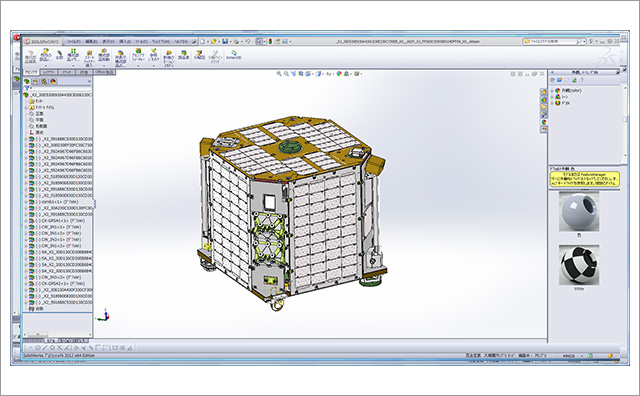Choose the checkered sphere texture thumbnail
This screenshot has height=396, width=640.
tap(579, 265)
